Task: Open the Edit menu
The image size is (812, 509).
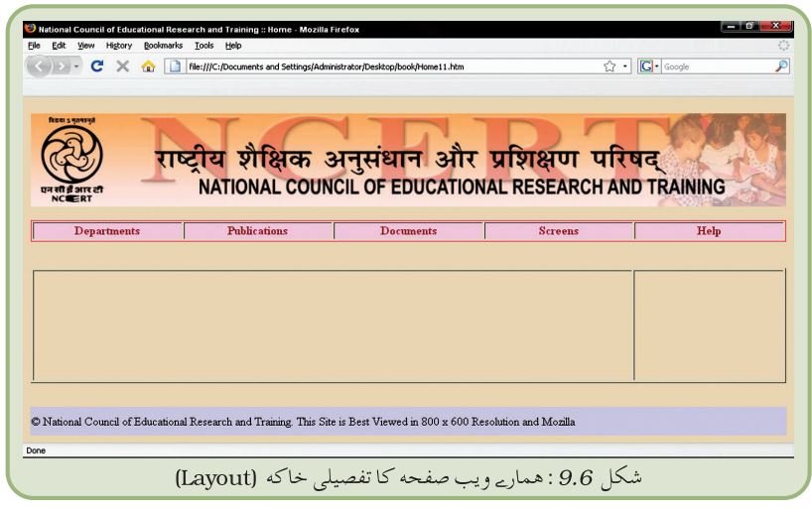Action: point(59,46)
